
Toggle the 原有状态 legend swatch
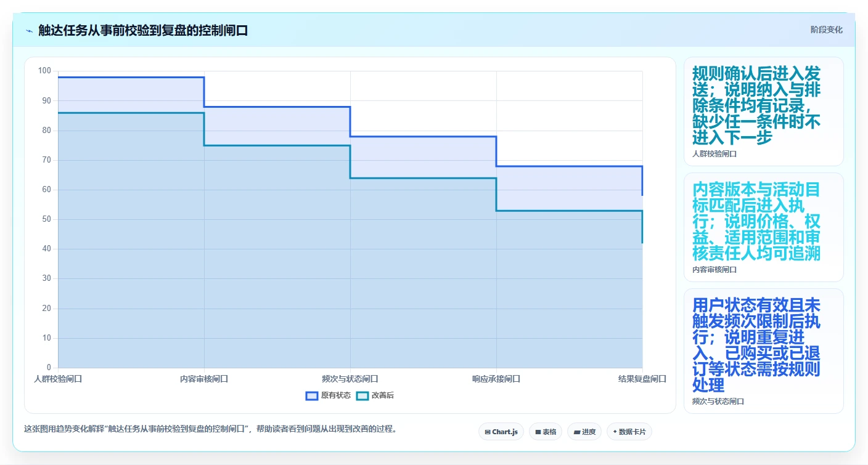(312, 395)
